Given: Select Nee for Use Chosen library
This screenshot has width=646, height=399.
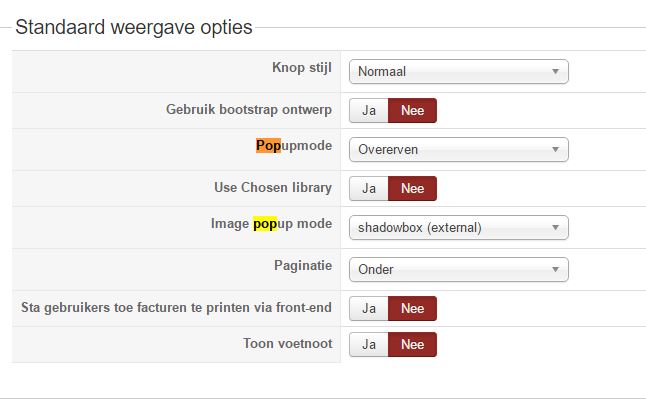Looking at the screenshot, I should (x=412, y=188).
